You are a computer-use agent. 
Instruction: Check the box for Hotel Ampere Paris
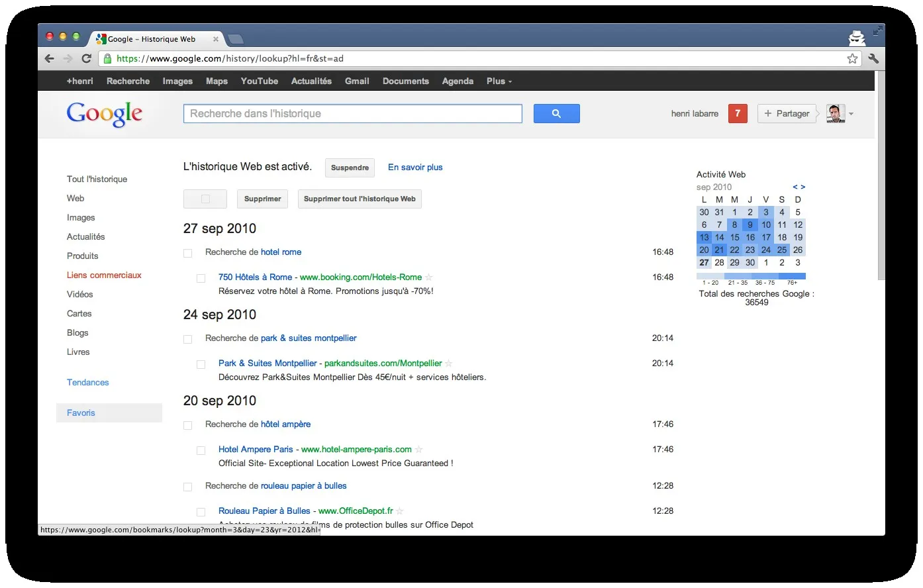[x=201, y=450]
